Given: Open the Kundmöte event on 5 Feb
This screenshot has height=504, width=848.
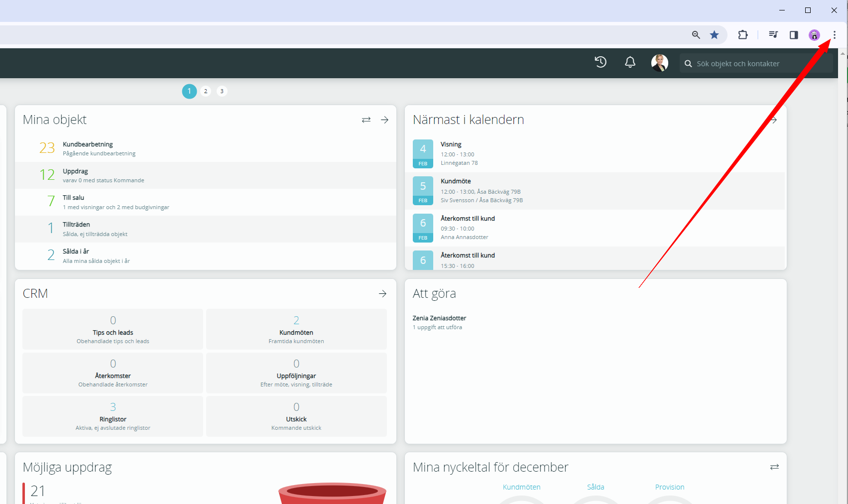Looking at the screenshot, I should pyautogui.click(x=596, y=191).
